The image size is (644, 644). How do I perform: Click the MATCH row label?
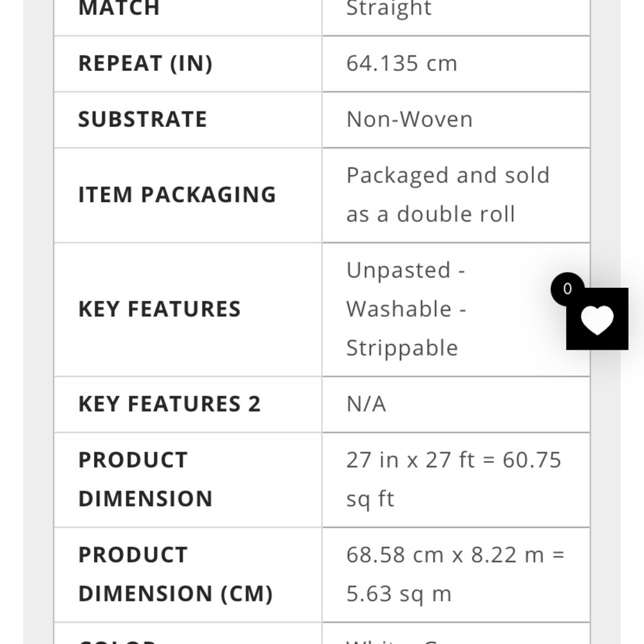tap(119, 8)
